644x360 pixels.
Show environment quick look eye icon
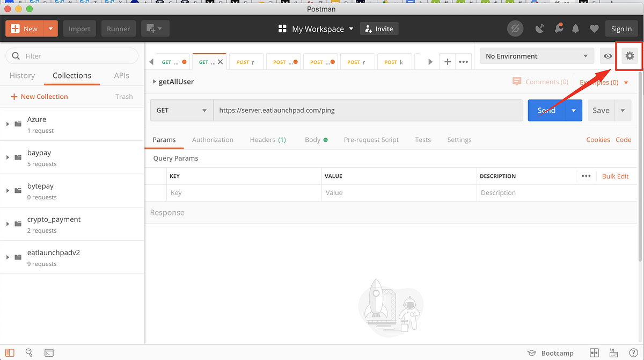coord(608,56)
